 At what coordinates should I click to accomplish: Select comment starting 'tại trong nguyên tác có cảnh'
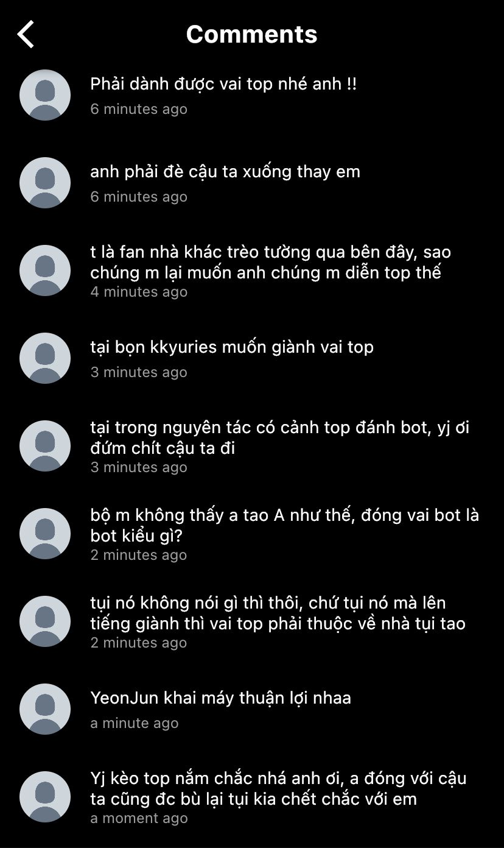click(x=280, y=438)
